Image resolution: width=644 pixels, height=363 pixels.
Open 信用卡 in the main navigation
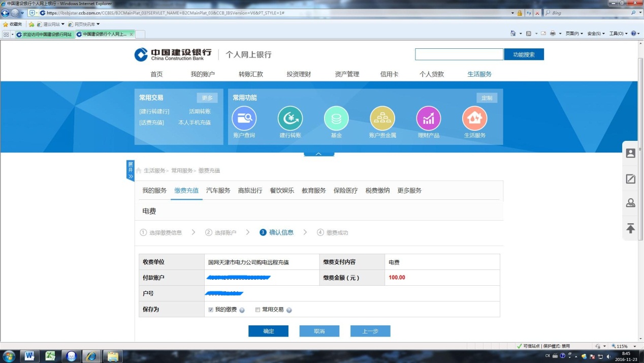point(390,74)
